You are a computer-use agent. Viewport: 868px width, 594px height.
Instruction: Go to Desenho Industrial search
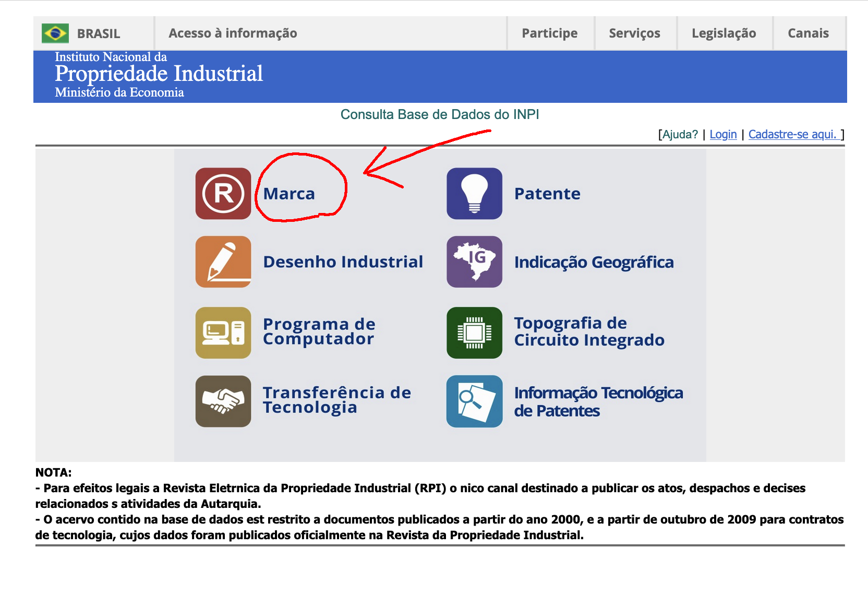point(343,262)
